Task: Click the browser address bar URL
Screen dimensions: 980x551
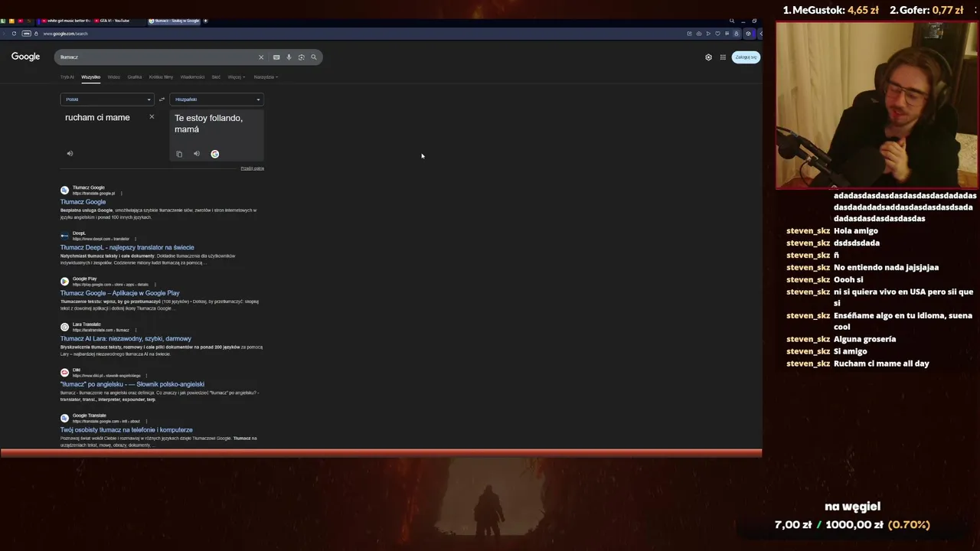Action: (x=65, y=34)
